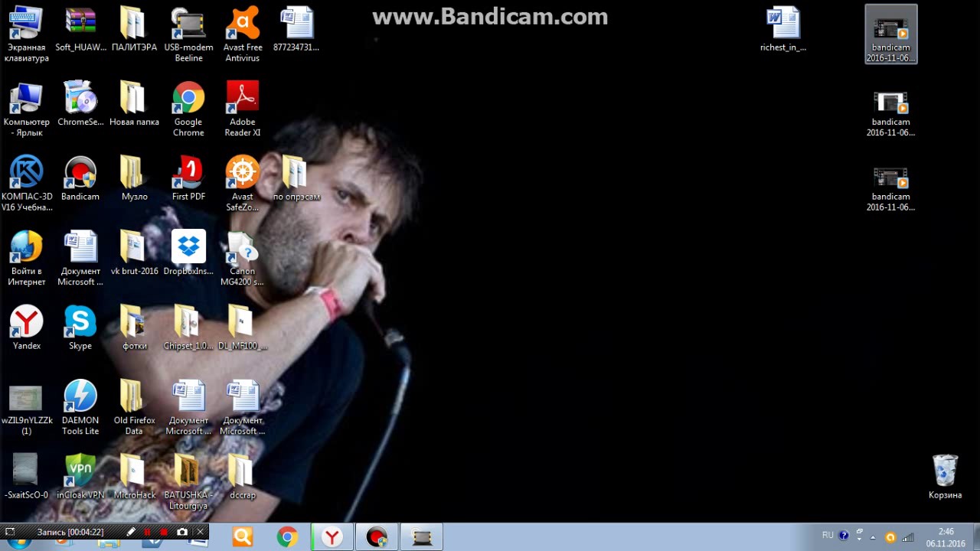Open the vk brut-2016 folder
Screen dimensions: 980x551
(x=134, y=254)
